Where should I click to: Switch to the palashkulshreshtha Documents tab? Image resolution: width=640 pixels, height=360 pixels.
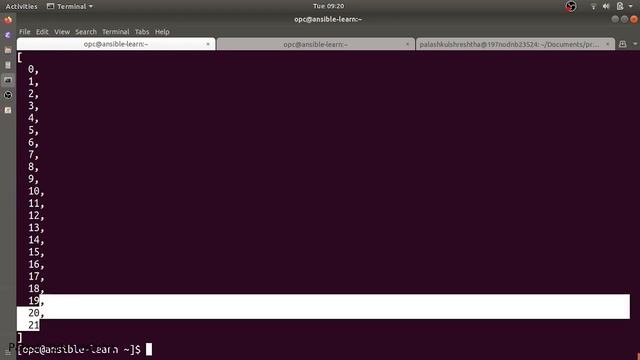coord(515,44)
